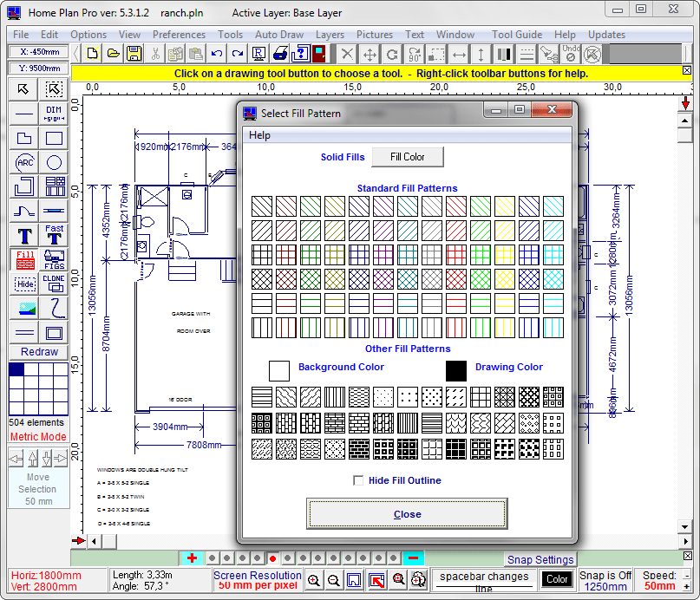
Task: Open a plan with the folder icon
Action: (x=114, y=54)
